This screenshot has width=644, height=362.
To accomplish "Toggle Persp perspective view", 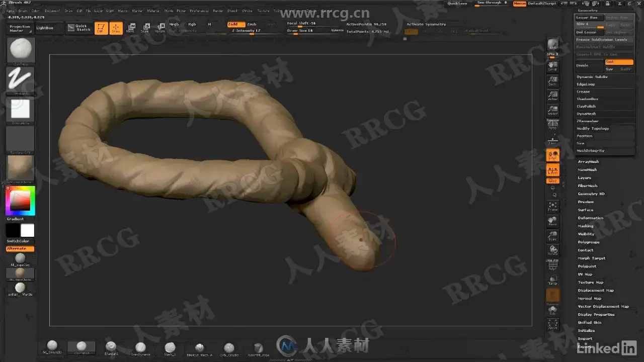I will pos(553,125).
